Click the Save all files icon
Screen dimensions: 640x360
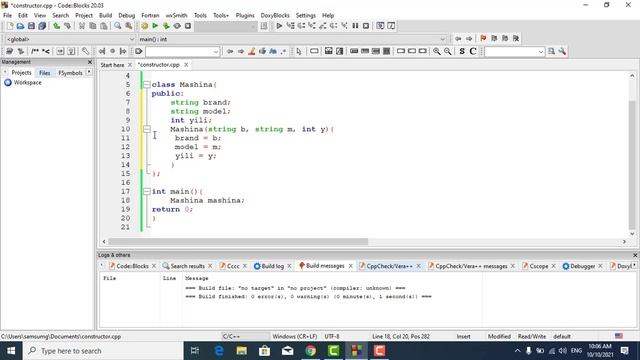coord(42,26)
